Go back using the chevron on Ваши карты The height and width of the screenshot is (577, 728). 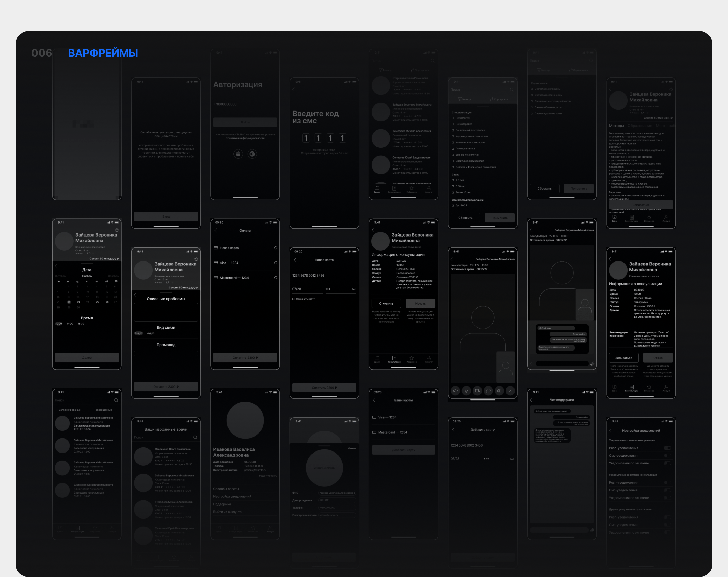tap(374, 400)
